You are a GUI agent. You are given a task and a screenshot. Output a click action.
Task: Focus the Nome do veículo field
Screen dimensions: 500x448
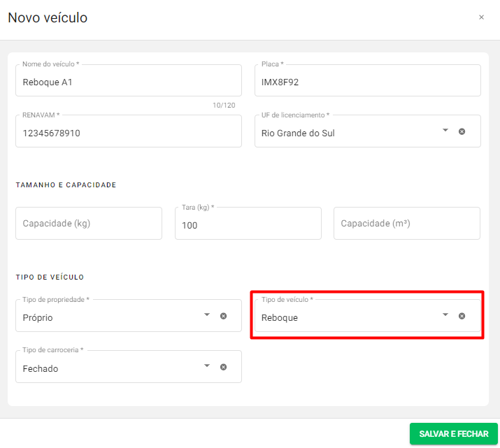click(x=128, y=82)
